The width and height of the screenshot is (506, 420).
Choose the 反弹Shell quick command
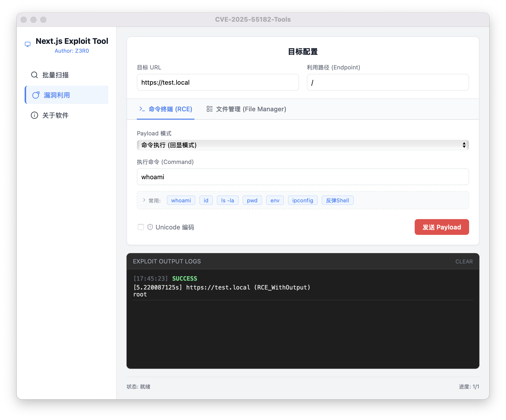[338, 200]
